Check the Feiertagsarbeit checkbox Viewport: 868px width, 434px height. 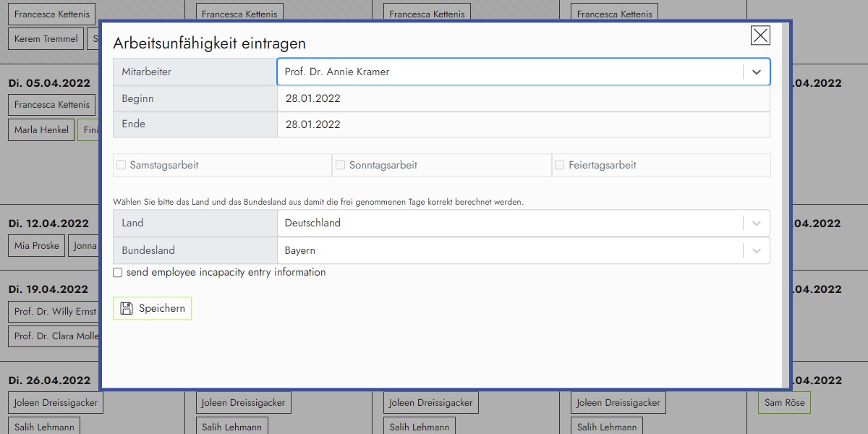560,166
